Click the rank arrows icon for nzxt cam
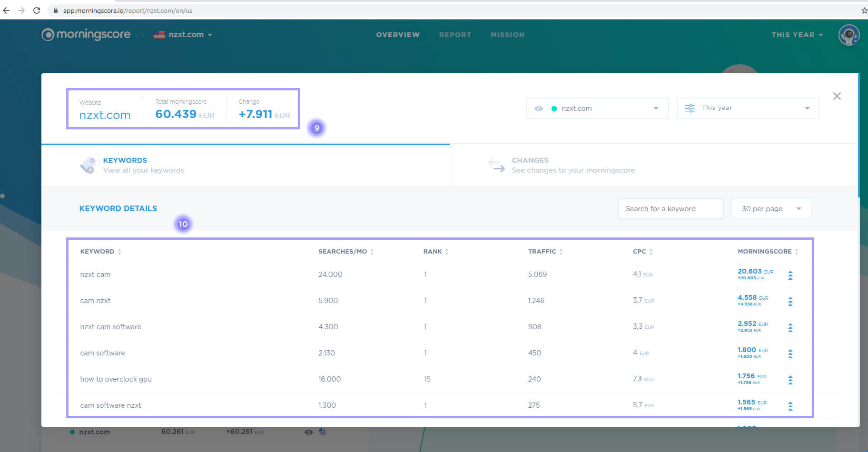The height and width of the screenshot is (452, 868). pyautogui.click(x=790, y=275)
